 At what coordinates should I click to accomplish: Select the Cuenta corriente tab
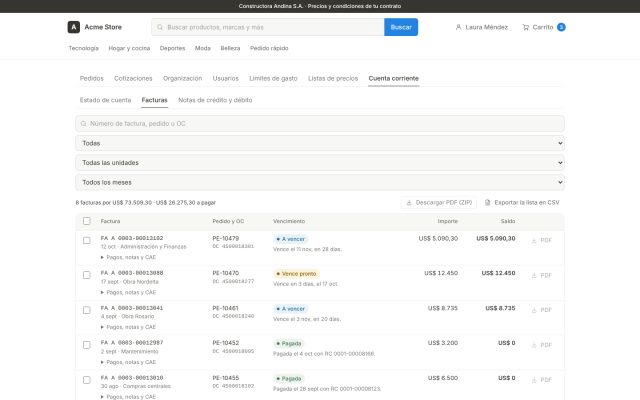click(393, 78)
